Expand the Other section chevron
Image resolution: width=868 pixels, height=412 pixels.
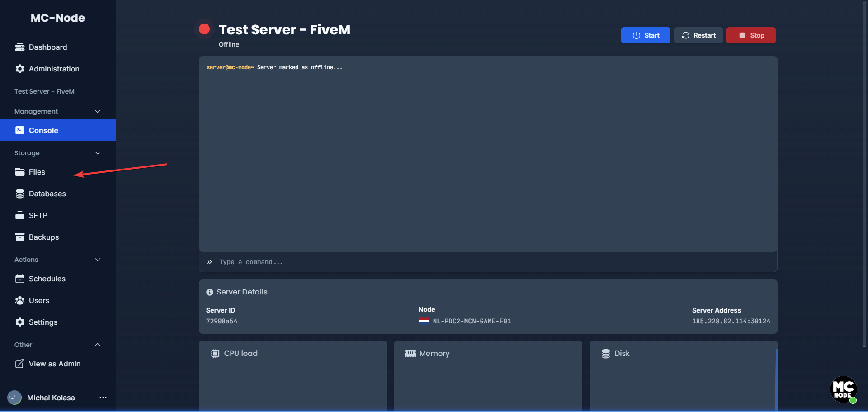(x=98, y=345)
